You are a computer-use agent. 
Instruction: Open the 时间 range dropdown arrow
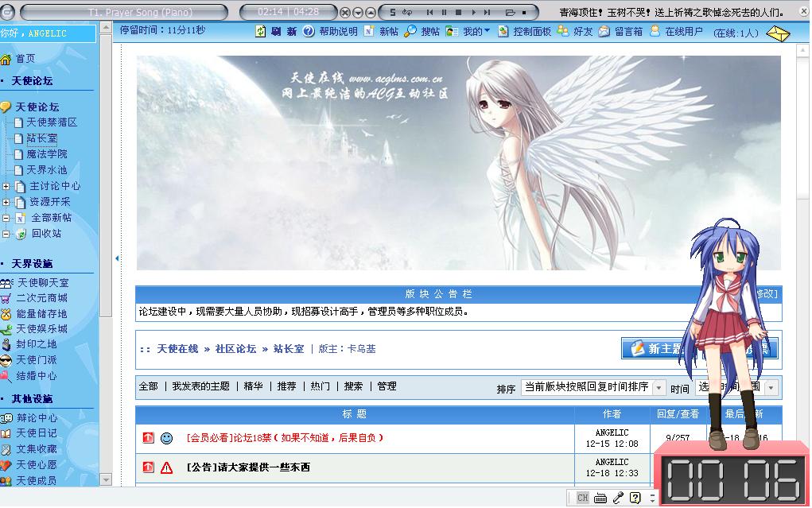(x=771, y=387)
